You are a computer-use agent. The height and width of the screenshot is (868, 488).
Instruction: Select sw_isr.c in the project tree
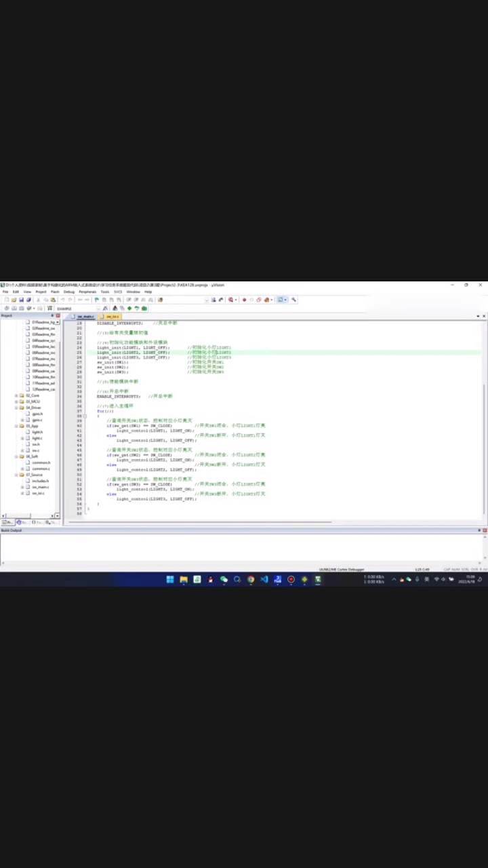(38, 493)
